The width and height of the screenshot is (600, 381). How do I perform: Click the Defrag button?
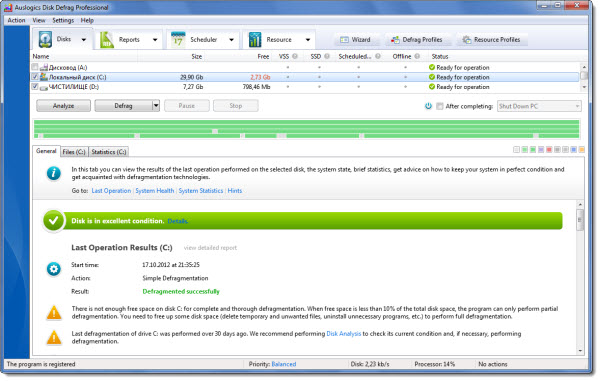[123, 106]
